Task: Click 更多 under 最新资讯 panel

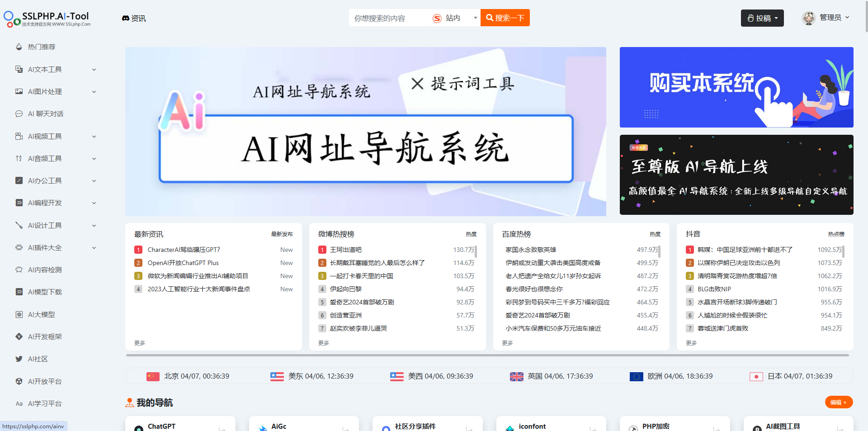Action: [x=140, y=343]
